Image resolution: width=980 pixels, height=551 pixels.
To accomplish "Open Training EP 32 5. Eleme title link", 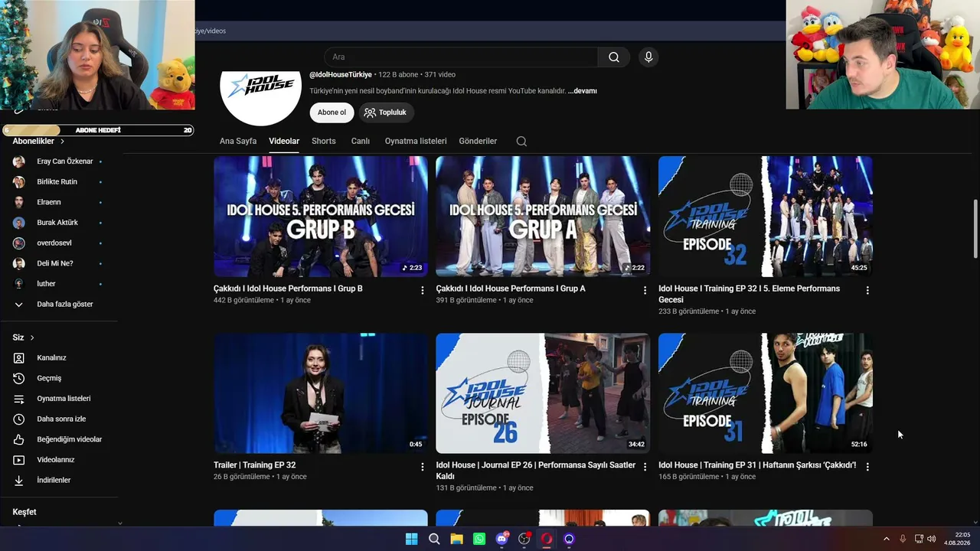I will click(750, 294).
